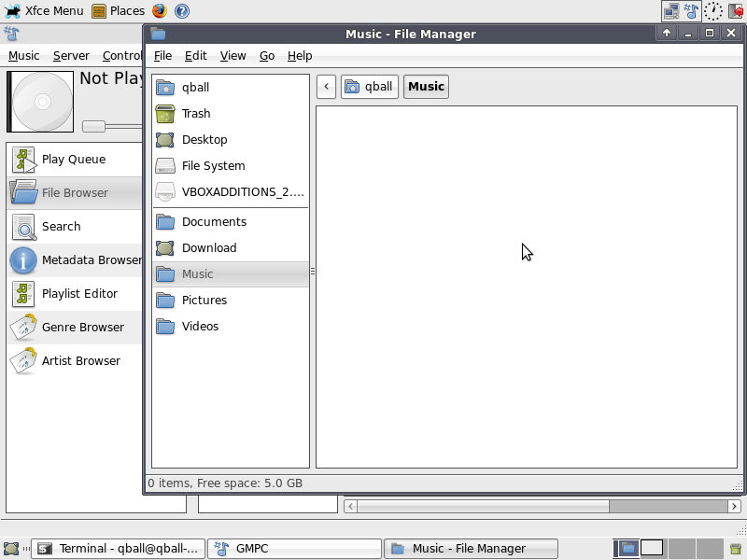
Task: Click the clock in top panel
Action: [713, 11]
